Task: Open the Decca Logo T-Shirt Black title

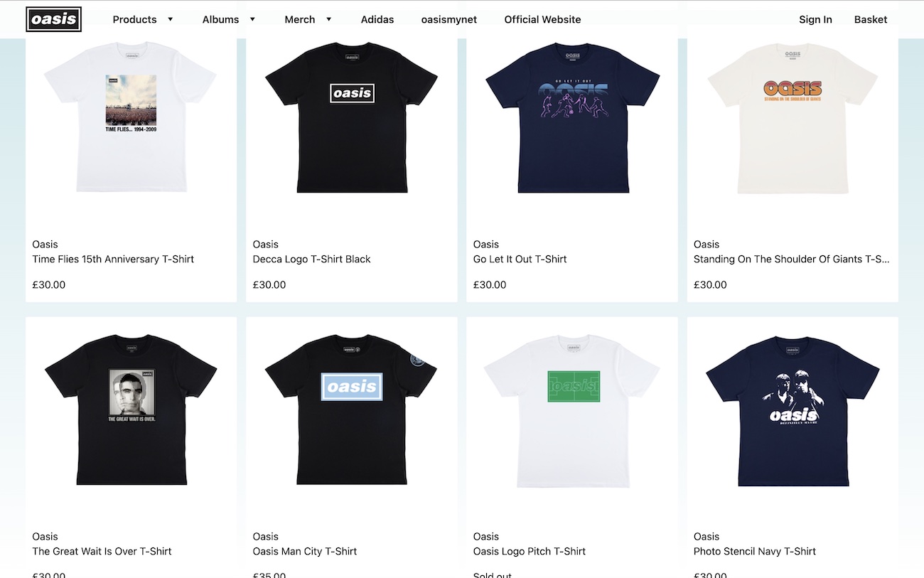Action: pos(312,259)
